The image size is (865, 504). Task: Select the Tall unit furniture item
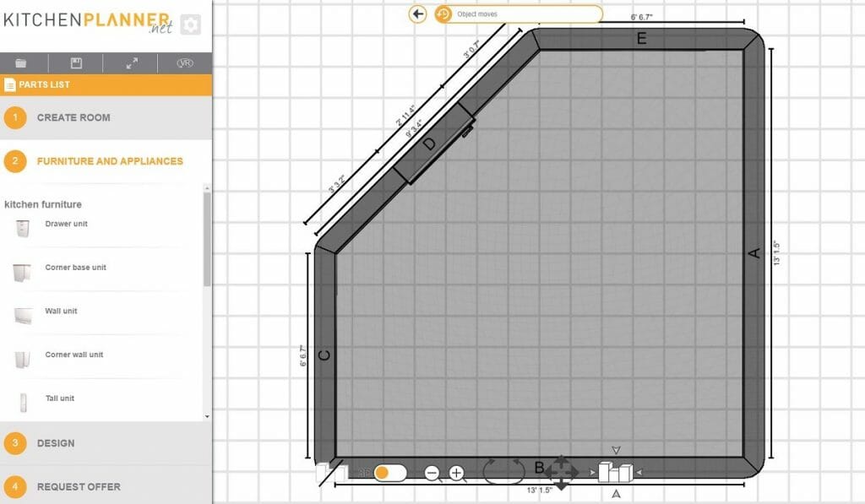[x=60, y=398]
